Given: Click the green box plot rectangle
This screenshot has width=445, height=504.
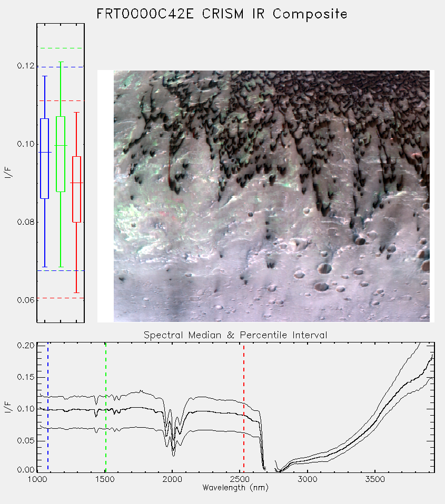Looking at the screenshot, I should (x=61, y=154).
